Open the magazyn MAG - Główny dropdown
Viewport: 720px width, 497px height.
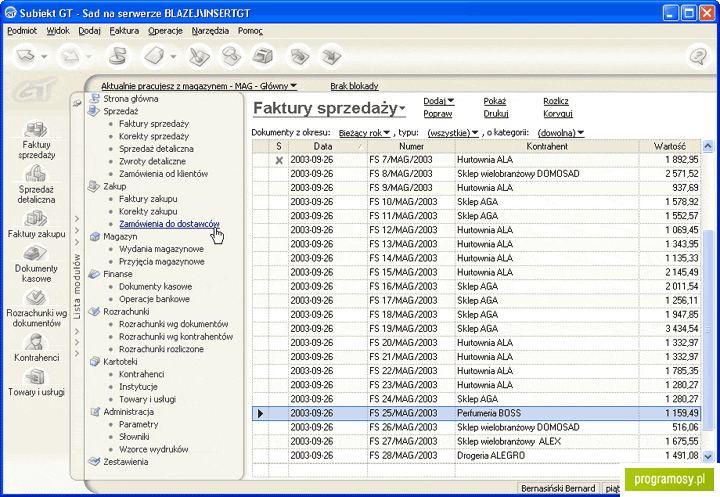click(199, 86)
